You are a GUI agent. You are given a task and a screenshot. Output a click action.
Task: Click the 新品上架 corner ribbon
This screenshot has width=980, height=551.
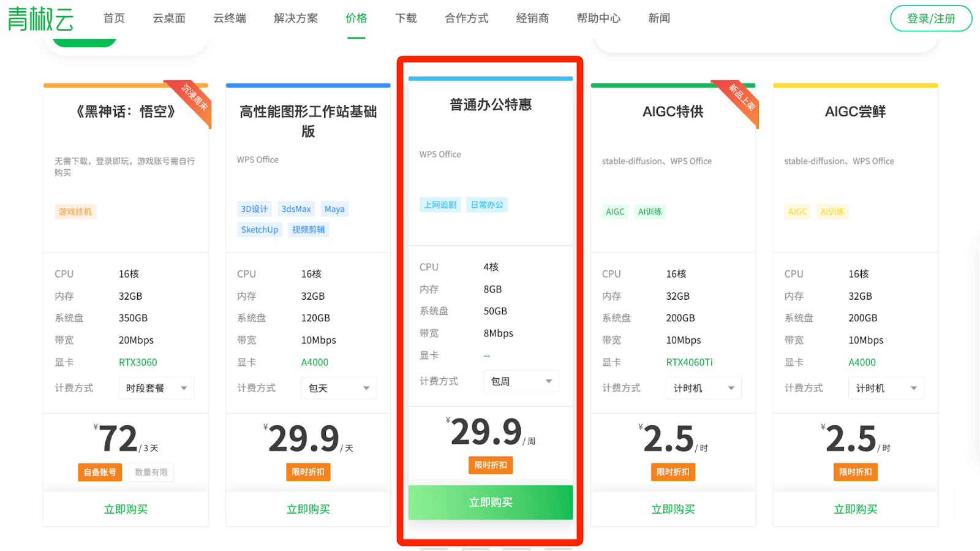(x=742, y=98)
